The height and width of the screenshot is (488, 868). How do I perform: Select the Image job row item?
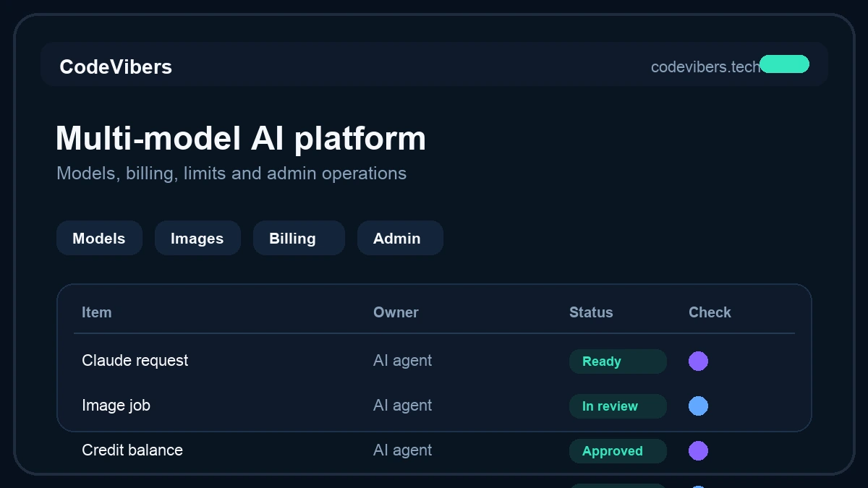pyautogui.click(x=116, y=405)
